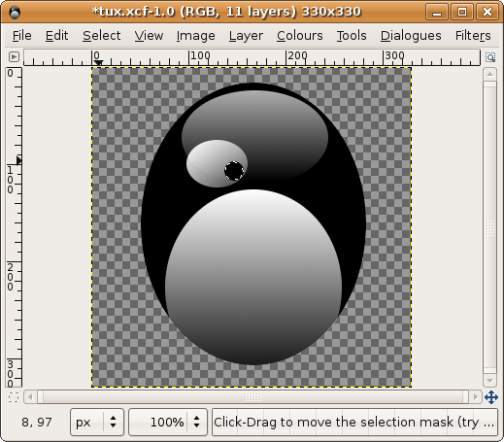Image resolution: width=504 pixels, height=442 pixels.
Task: Click the status bar hint message
Action: pyautogui.click(x=354, y=422)
